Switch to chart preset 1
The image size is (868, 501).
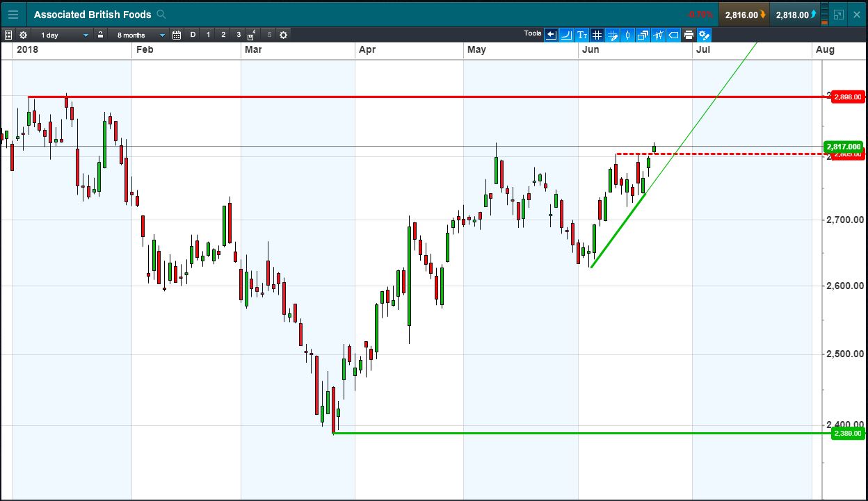pos(208,35)
